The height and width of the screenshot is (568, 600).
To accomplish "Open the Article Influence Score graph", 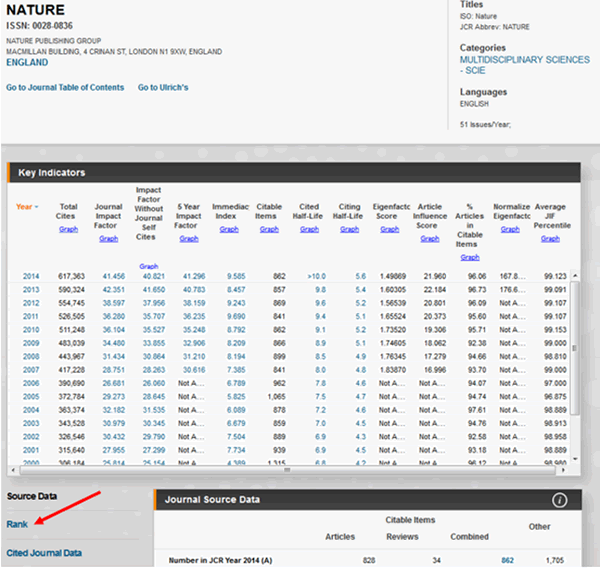I will pyautogui.click(x=429, y=239).
